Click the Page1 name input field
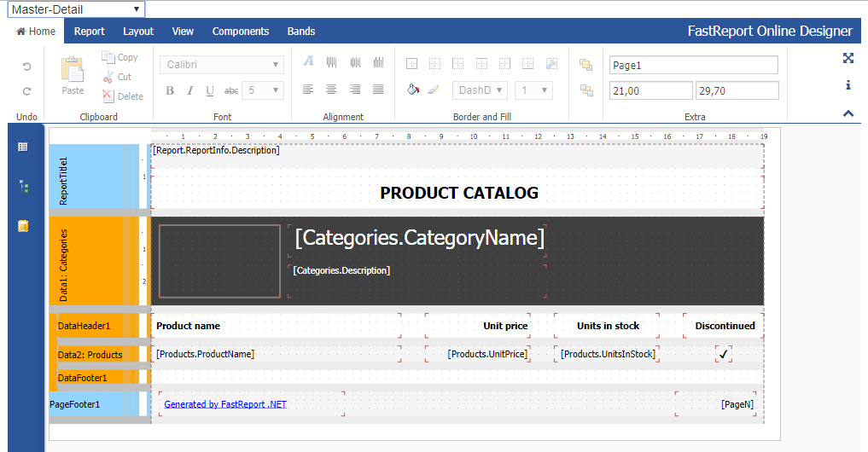The image size is (868, 452). coord(694,66)
